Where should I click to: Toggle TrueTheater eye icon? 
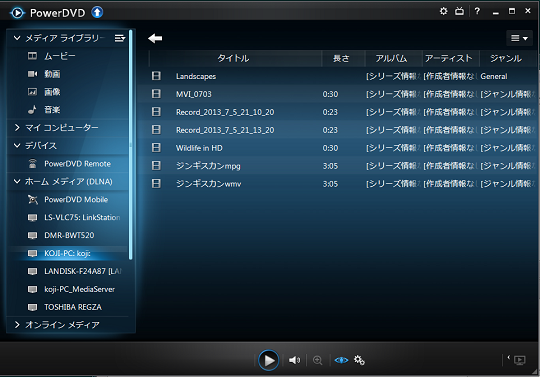341,360
